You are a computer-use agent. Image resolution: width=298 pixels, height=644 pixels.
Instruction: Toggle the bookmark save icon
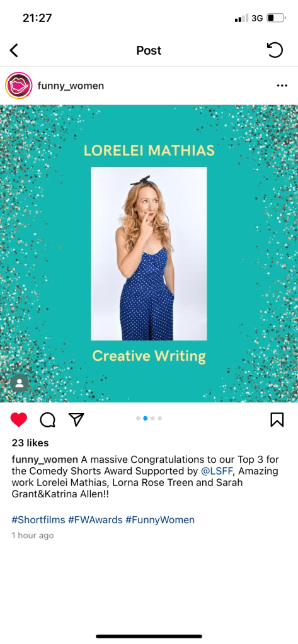[x=277, y=419]
